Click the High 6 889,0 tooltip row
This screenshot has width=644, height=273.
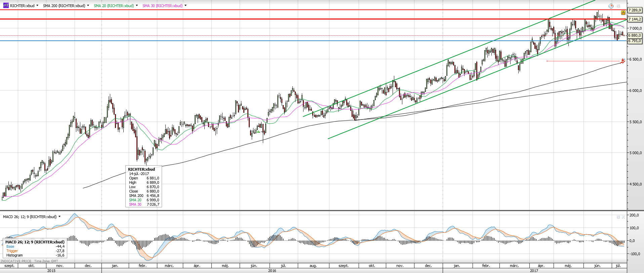click(x=144, y=182)
